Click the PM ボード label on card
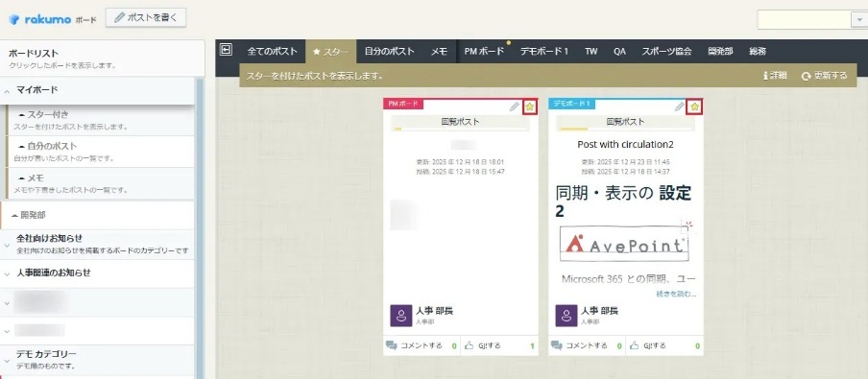 (x=403, y=104)
